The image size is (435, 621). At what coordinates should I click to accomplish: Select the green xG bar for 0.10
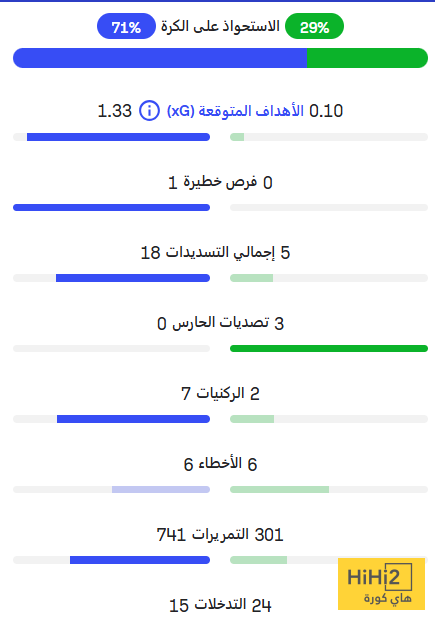point(237,137)
